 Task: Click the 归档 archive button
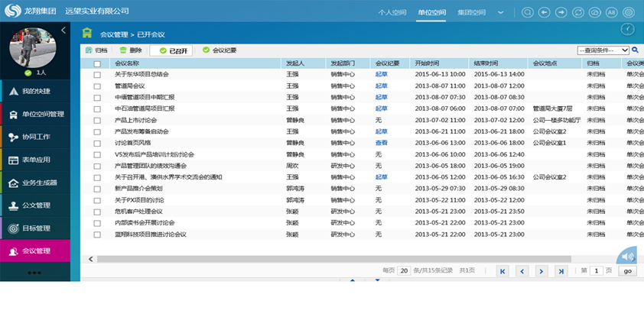click(96, 50)
